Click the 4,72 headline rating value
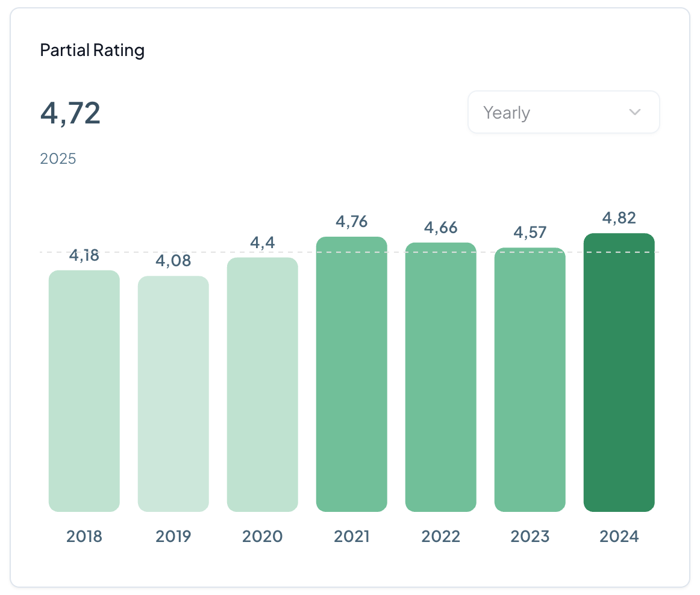This screenshot has height=595, width=700. click(70, 113)
